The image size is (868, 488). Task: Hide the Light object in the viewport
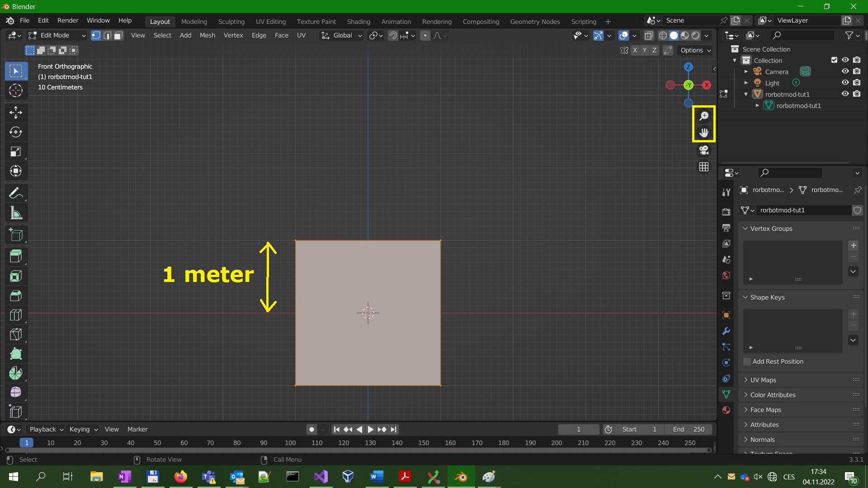(x=845, y=83)
